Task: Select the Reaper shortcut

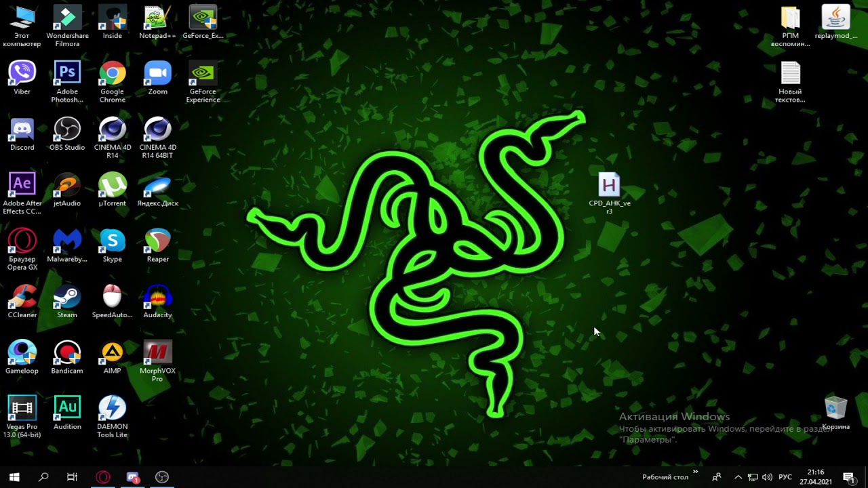Action: [x=157, y=245]
